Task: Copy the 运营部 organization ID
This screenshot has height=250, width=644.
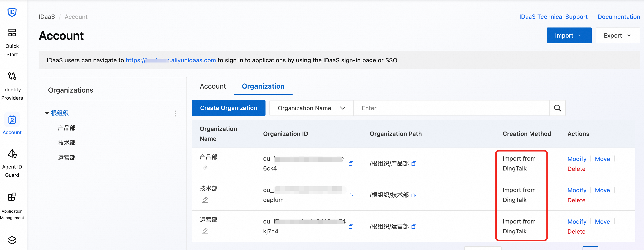Action: [351, 226]
